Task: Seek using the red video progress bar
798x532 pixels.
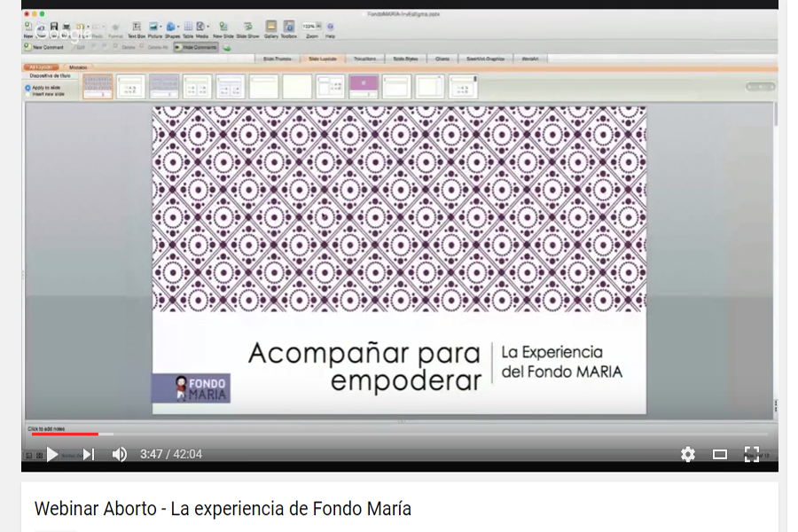Action: 65,434
